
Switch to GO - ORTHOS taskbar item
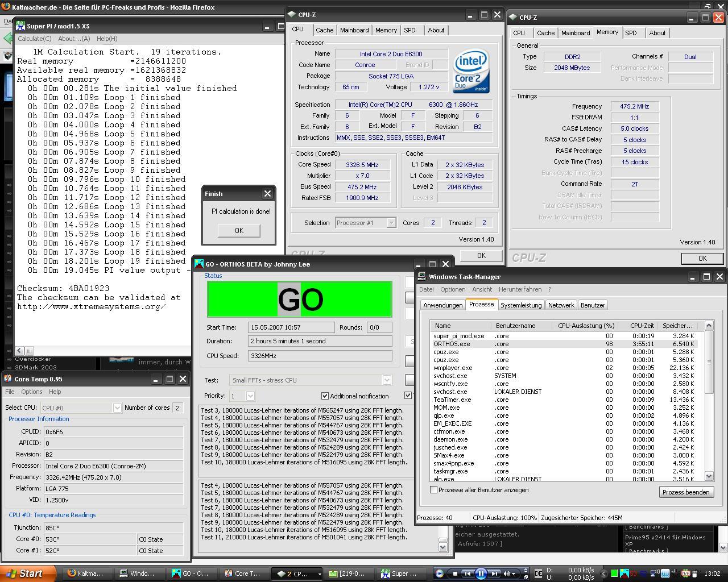coord(190,573)
